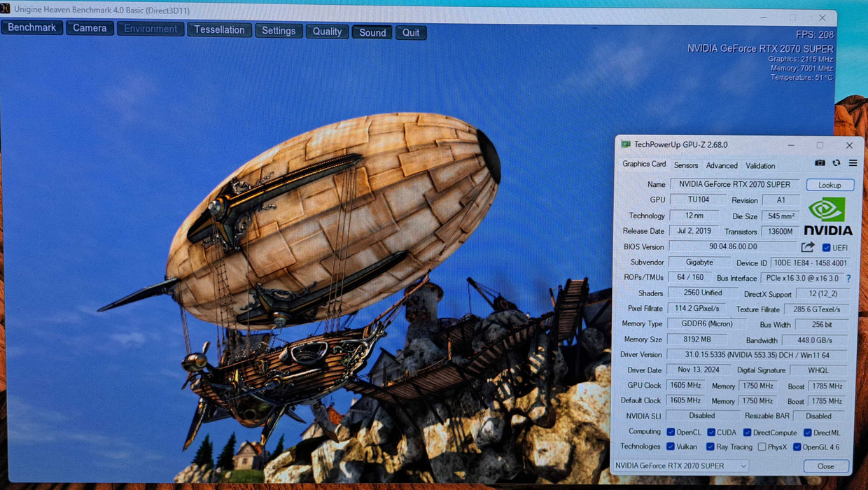Click the NVIDIA SLI Disabled value
868x490 pixels.
[x=702, y=415]
